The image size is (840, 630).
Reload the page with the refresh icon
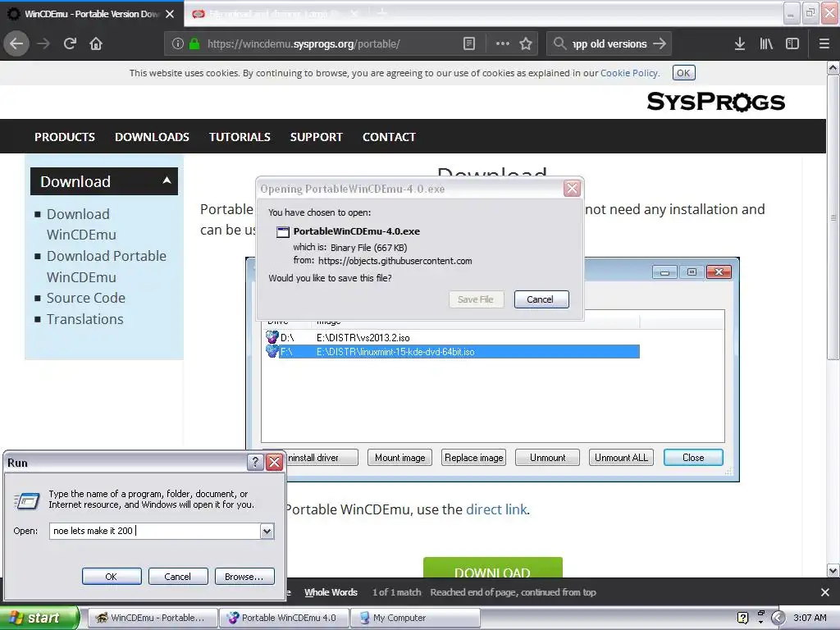(x=70, y=43)
